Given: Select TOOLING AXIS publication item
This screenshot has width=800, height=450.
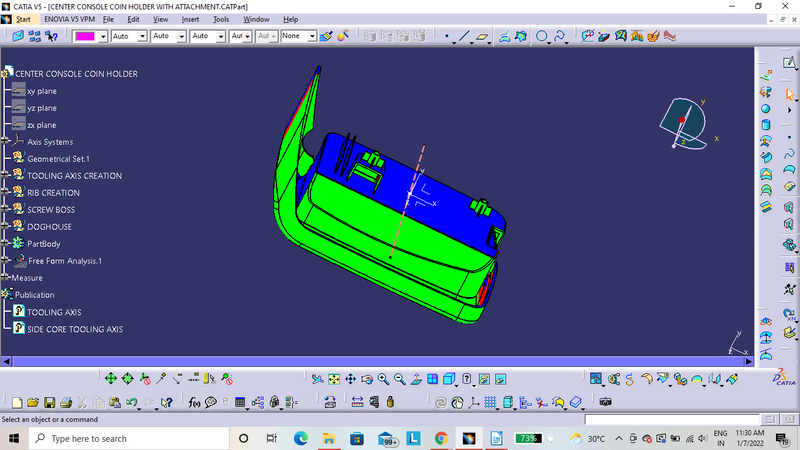Looking at the screenshot, I should point(54,312).
